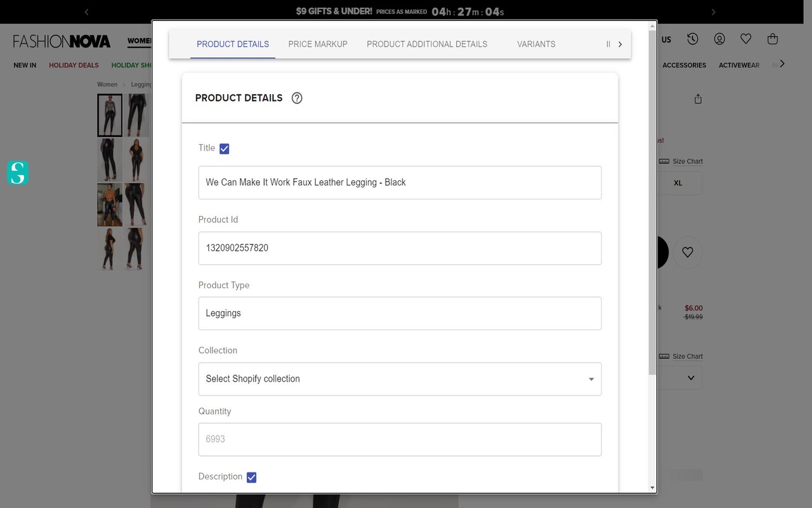Click the dialog vertical scrollbar thumb
The image size is (812, 508).
coord(652,203)
